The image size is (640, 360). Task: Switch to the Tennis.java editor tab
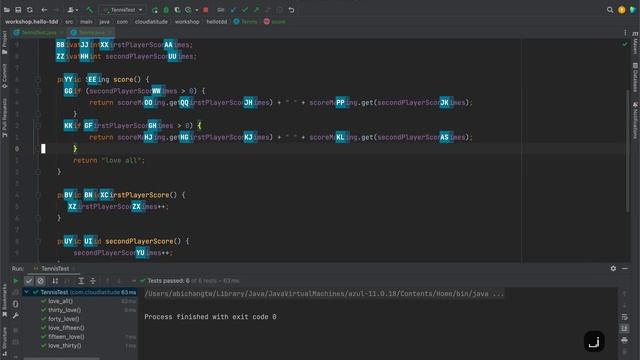91,33
